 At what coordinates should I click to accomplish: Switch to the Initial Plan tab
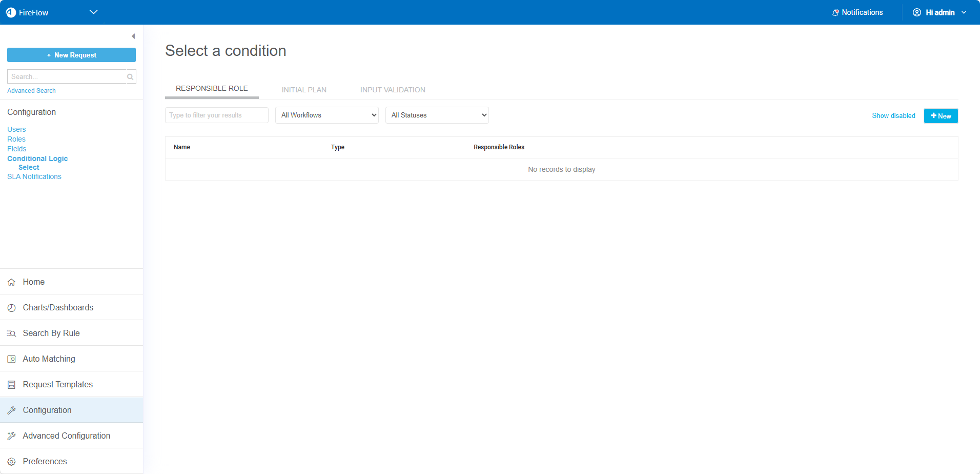click(x=304, y=90)
